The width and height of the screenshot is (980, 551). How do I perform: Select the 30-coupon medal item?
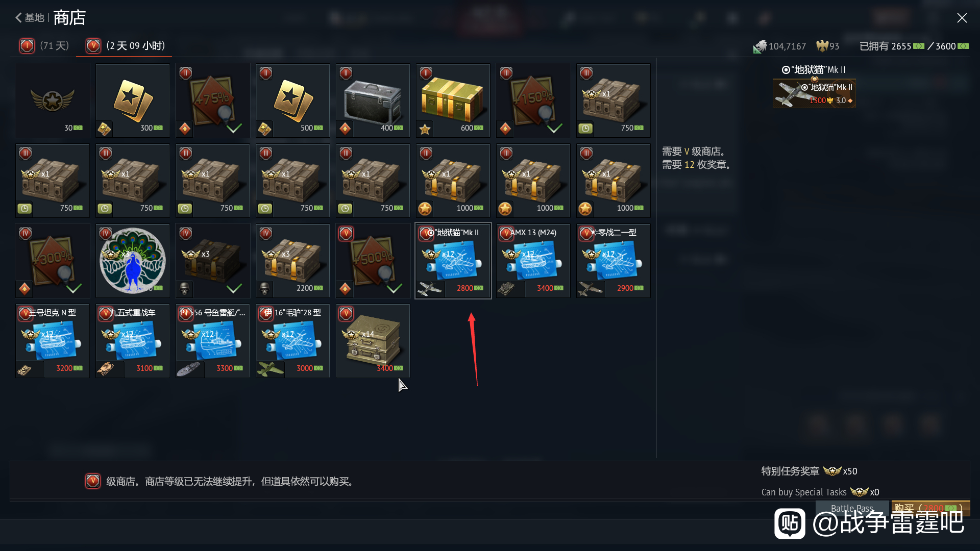(x=53, y=101)
